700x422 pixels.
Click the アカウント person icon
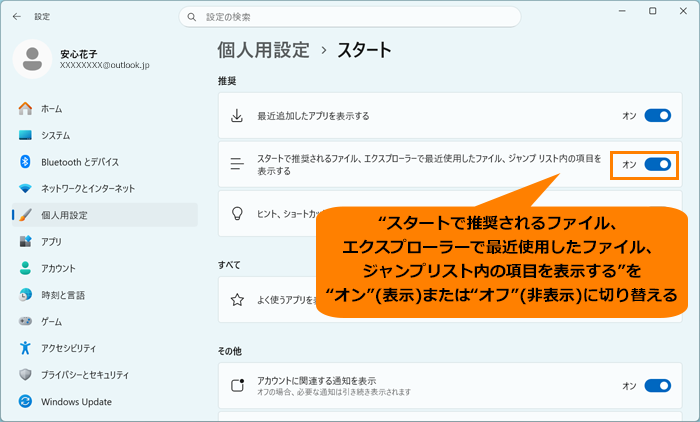[25, 268]
